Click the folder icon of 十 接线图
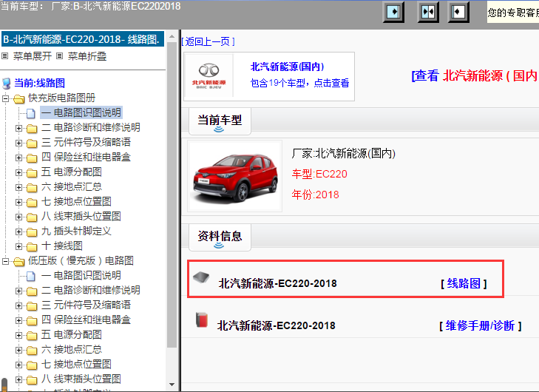This screenshot has width=539, height=392. 32,246
